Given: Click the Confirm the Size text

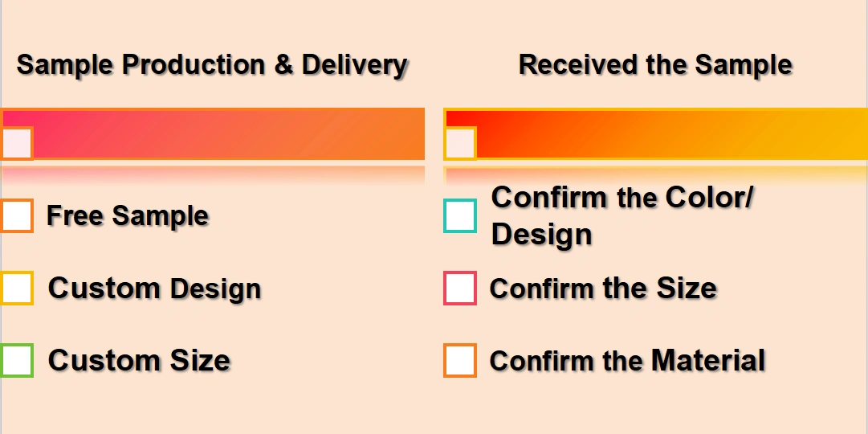Looking at the screenshot, I should click(x=603, y=289).
